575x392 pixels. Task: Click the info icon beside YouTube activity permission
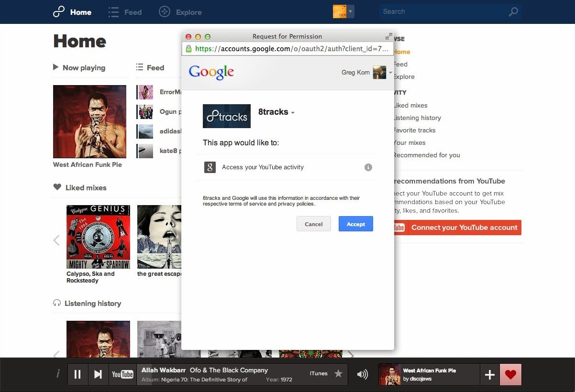368,167
